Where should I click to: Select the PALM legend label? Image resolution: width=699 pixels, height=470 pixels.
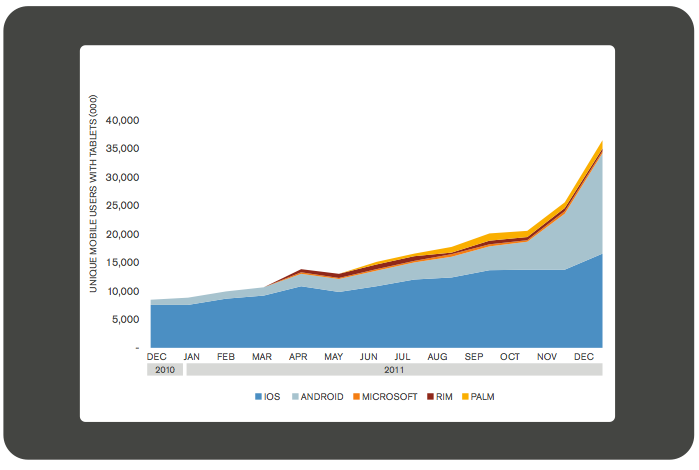point(482,396)
